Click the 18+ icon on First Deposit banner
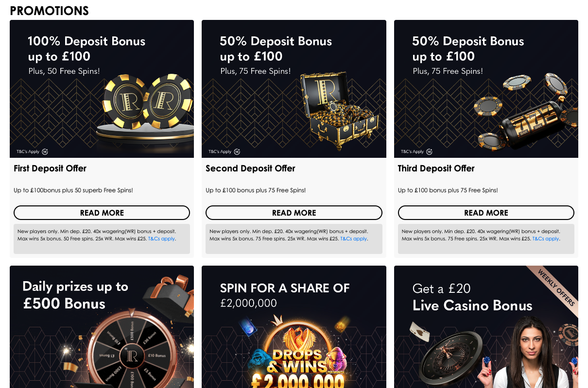 pyautogui.click(x=45, y=152)
